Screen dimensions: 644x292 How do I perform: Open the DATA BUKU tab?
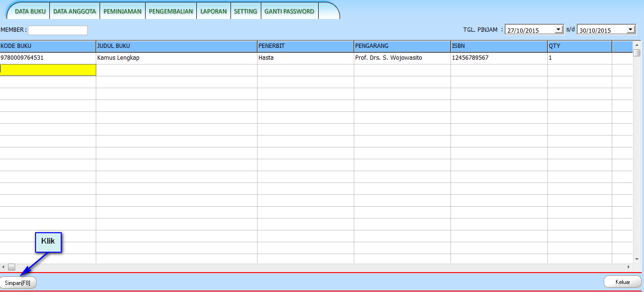30,11
